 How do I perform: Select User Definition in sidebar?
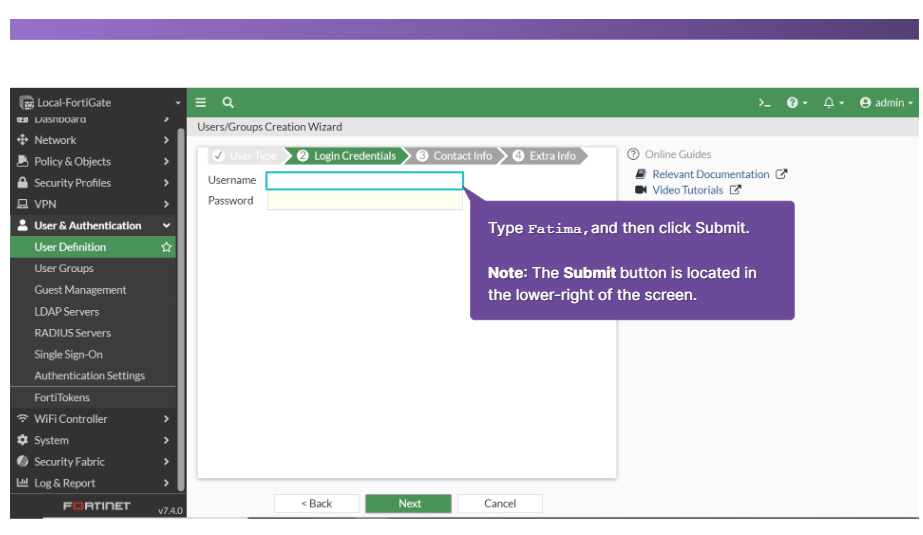click(93, 247)
